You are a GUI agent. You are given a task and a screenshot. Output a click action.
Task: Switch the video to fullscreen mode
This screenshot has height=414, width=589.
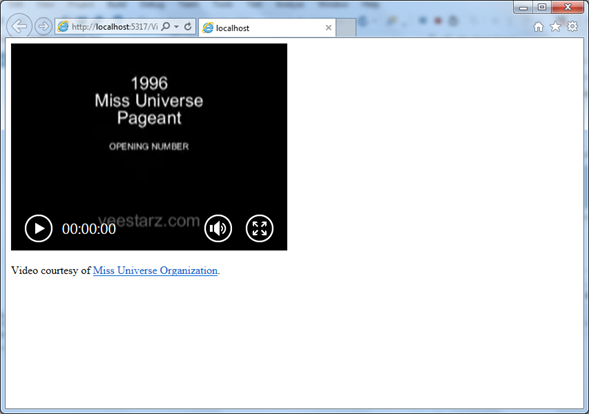click(259, 228)
